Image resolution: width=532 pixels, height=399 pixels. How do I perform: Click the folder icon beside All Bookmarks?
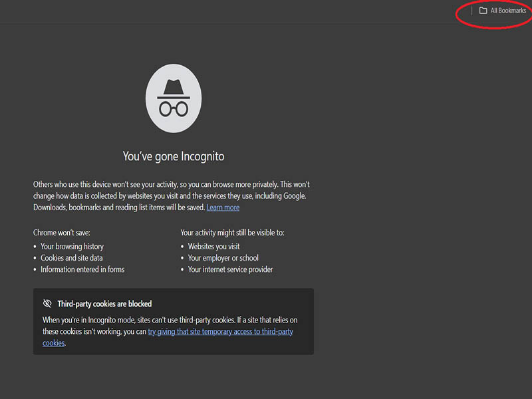click(x=483, y=11)
